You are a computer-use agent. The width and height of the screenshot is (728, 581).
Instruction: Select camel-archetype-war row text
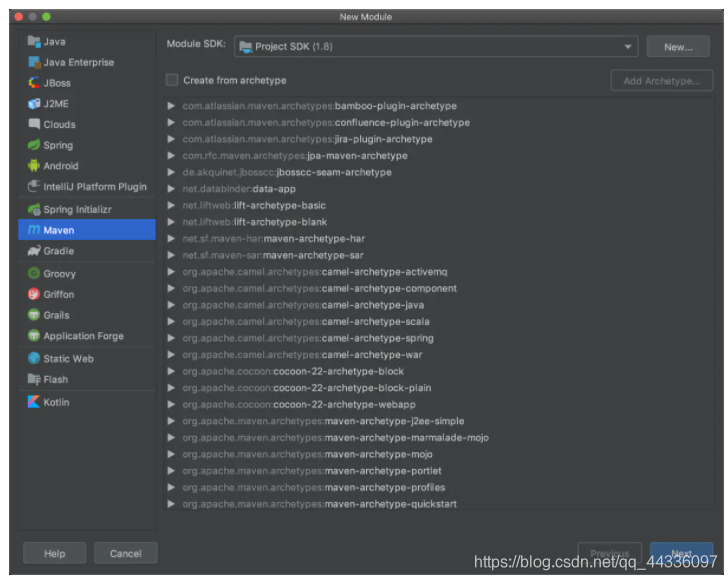coord(302,355)
